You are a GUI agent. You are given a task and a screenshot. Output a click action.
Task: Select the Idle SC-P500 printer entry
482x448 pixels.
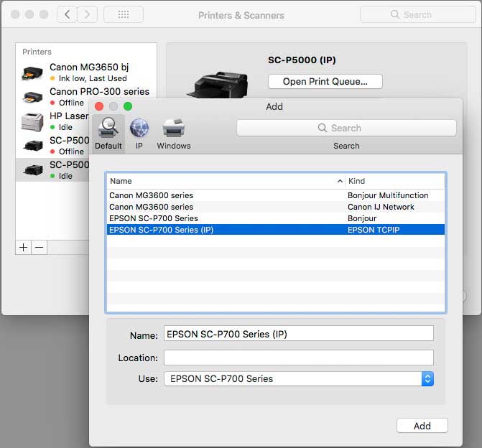[x=52, y=170]
